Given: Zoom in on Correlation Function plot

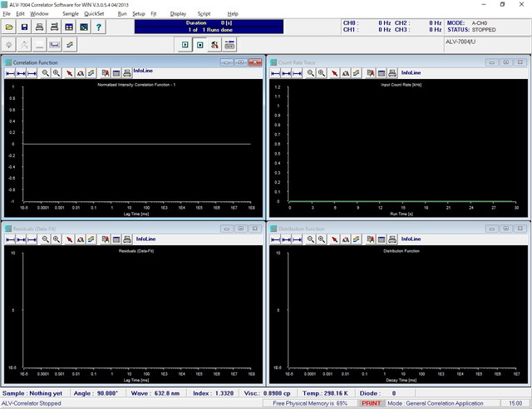Looking at the screenshot, I should coord(57,73).
